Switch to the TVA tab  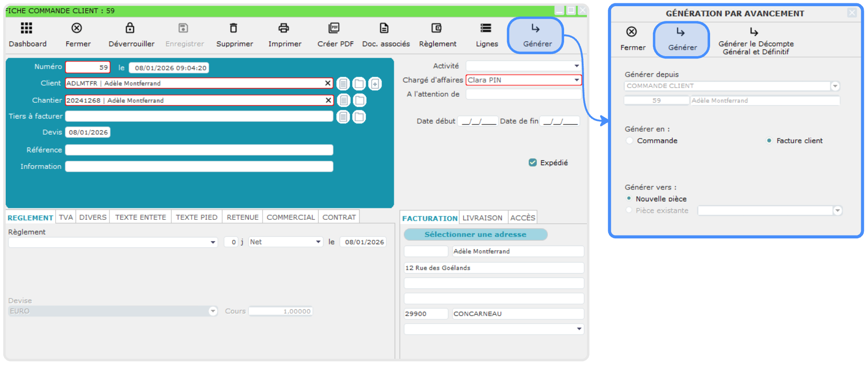[x=66, y=217]
